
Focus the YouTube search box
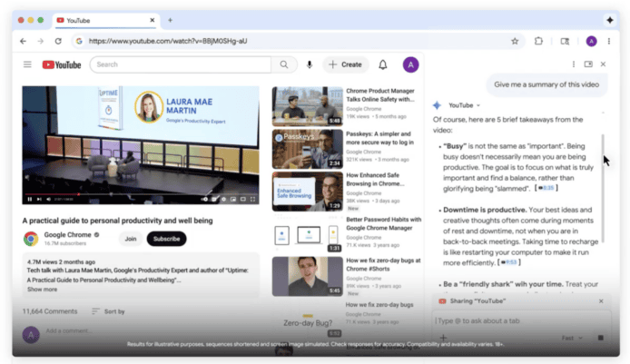(181, 64)
